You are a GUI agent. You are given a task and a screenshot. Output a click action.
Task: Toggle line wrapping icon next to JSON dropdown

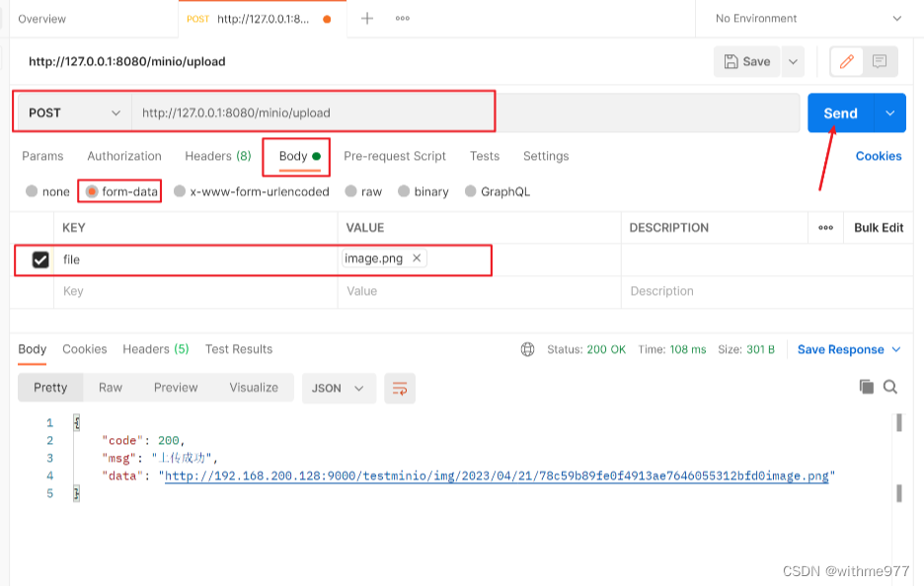[x=399, y=389]
